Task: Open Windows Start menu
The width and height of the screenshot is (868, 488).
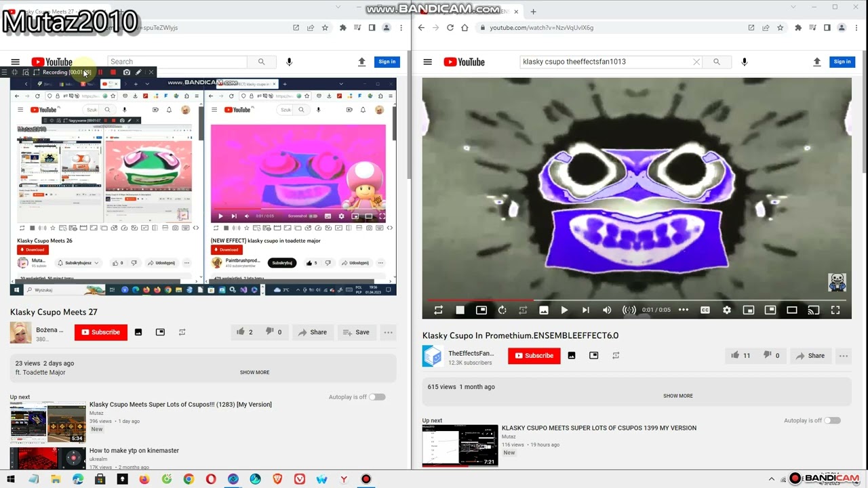Action: [x=12, y=479]
